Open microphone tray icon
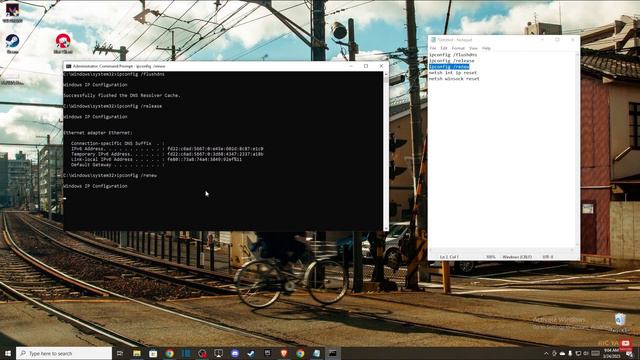The image size is (640, 360). pos(570,353)
